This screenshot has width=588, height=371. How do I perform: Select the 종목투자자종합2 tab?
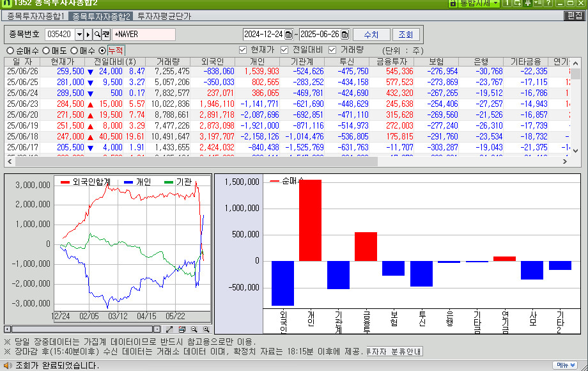[101, 16]
